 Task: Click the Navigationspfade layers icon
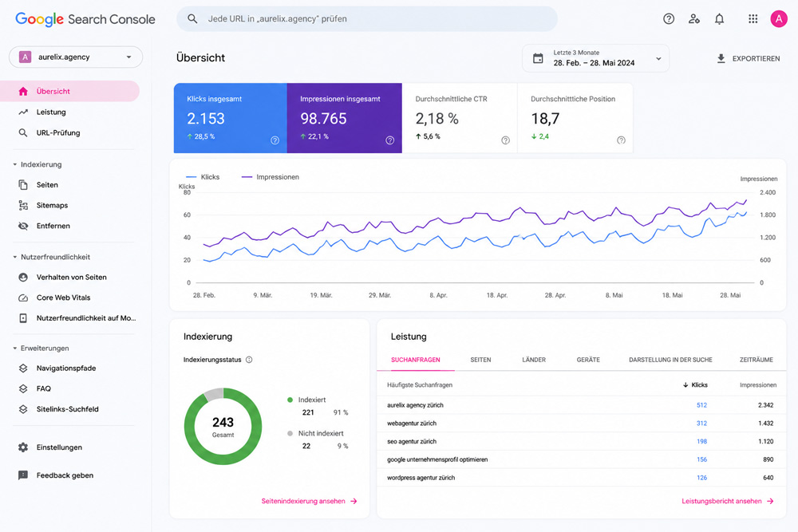click(23, 368)
